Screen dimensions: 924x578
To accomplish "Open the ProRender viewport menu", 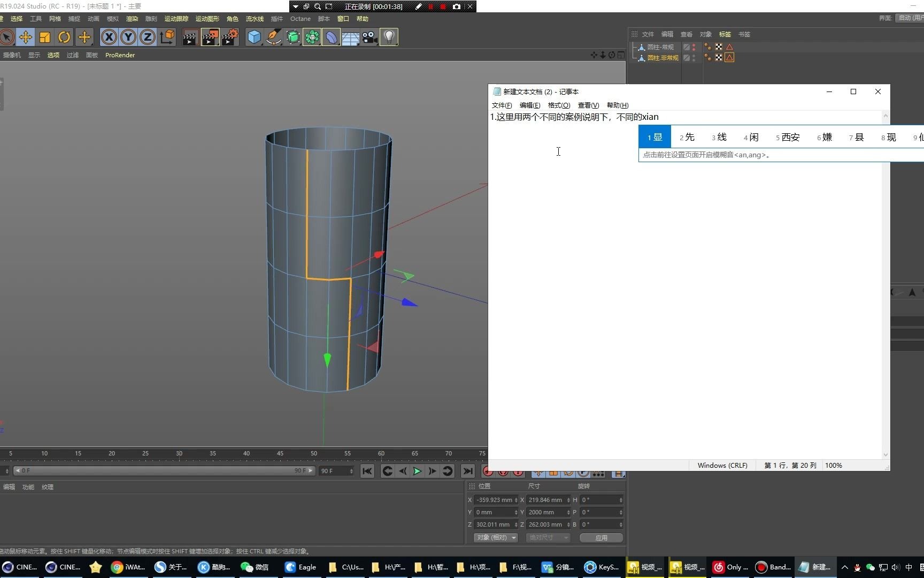I will pos(120,55).
